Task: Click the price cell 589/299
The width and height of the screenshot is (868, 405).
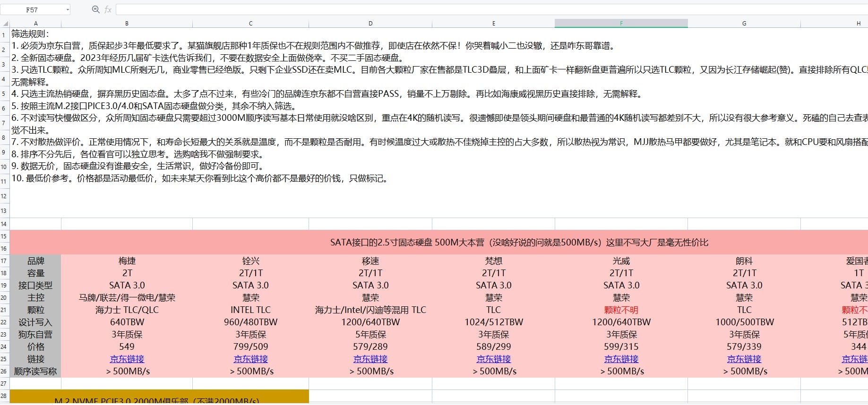Action: click(x=493, y=346)
